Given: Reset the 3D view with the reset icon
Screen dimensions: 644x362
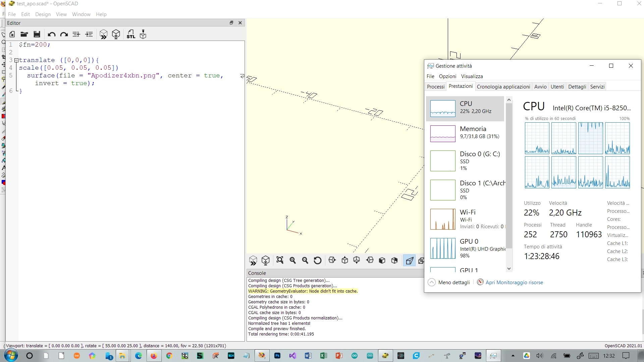Looking at the screenshot, I should pyautogui.click(x=317, y=260).
